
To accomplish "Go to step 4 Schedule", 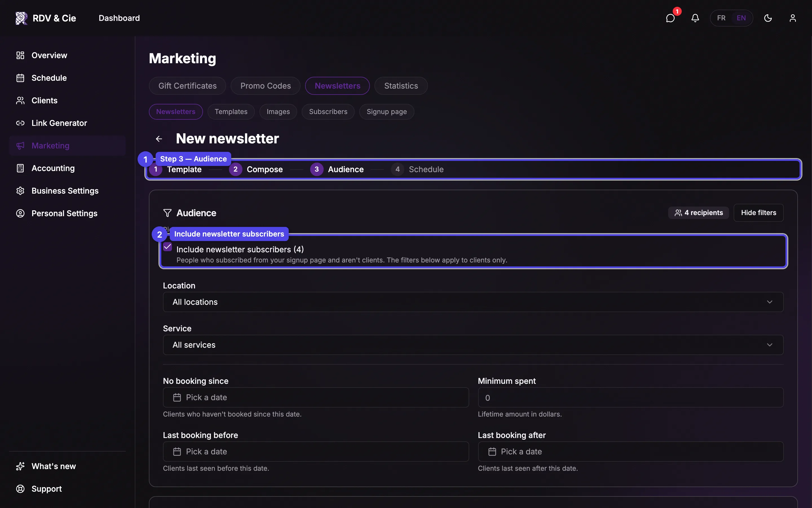I will (x=417, y=169).
